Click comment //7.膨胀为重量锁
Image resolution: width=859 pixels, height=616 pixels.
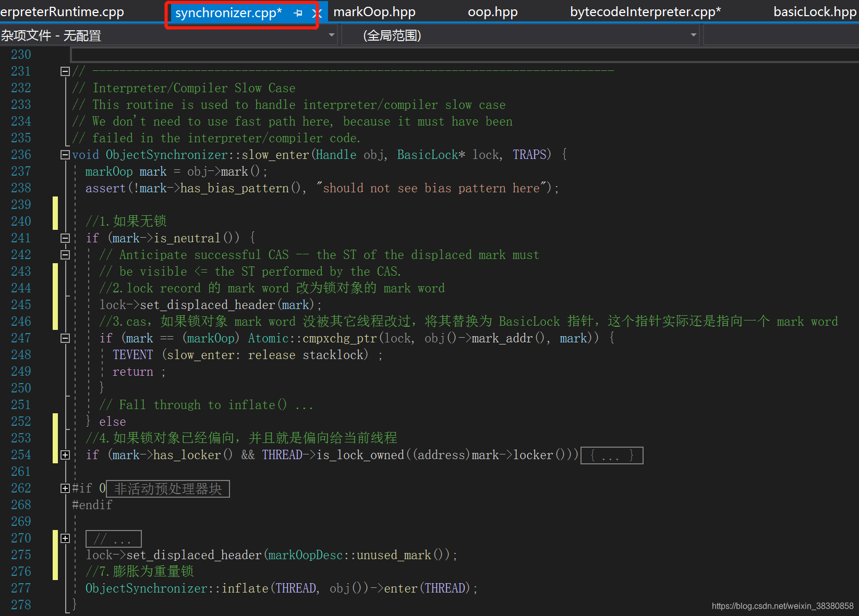pyautogui.click(x=140, y=572)
